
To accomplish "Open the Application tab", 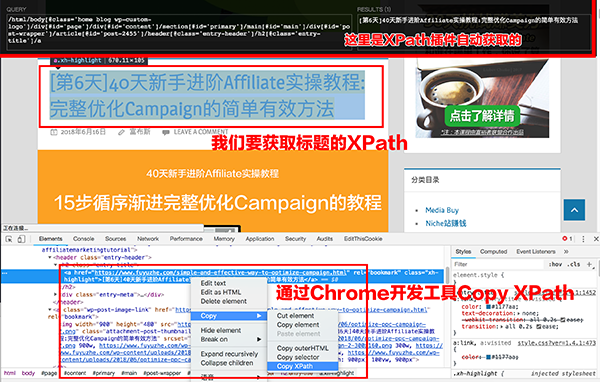I will click(x=260, y=239).
